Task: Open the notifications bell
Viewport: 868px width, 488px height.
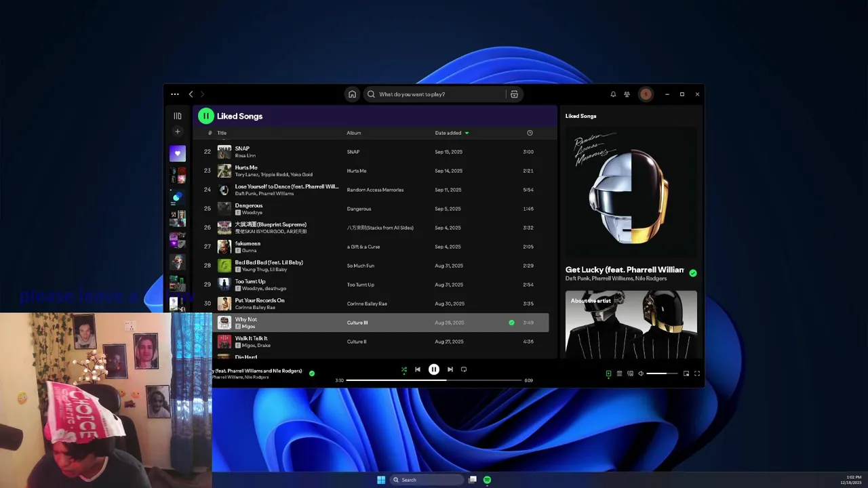Action: click(613, 94)
